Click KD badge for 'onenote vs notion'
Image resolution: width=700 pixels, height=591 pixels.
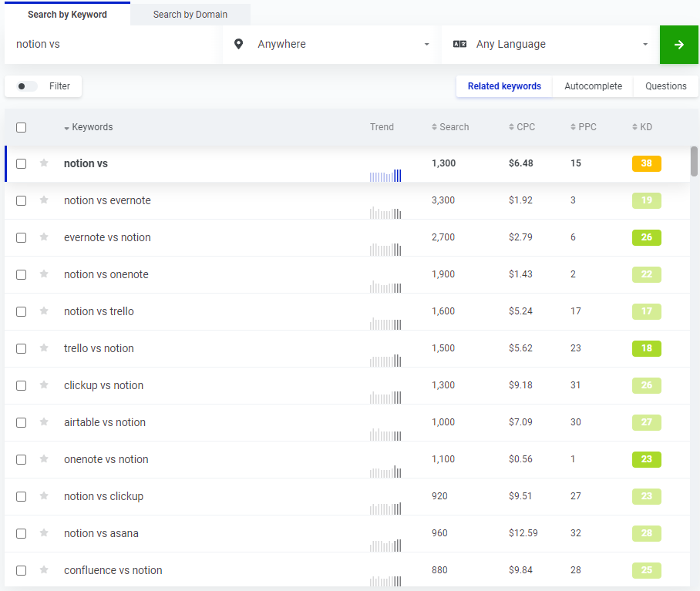point(647,459)
